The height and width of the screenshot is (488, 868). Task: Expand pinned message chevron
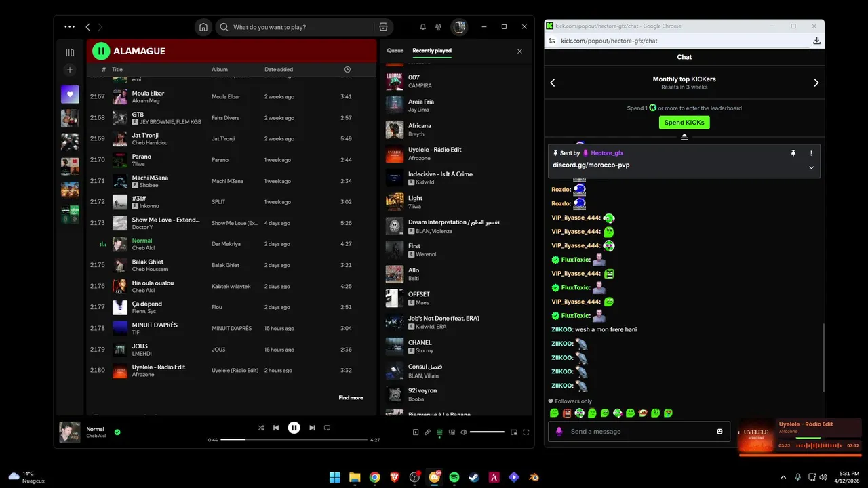811,167
